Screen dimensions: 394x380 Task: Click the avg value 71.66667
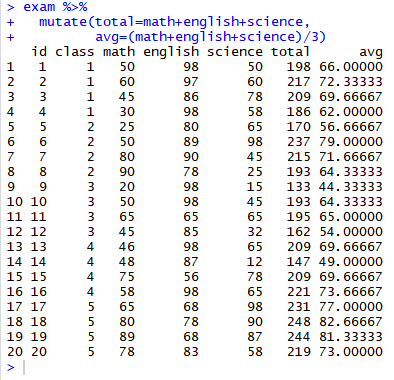[351, 157]
